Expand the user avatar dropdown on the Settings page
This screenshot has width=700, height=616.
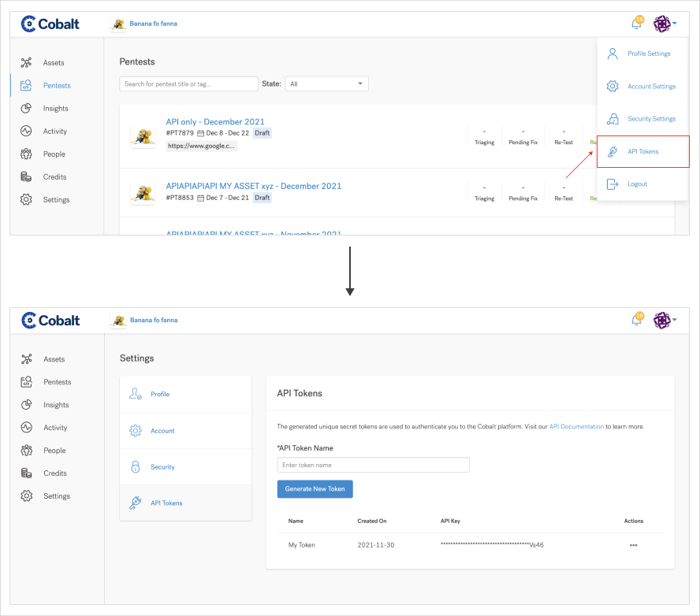pos(664,320)
